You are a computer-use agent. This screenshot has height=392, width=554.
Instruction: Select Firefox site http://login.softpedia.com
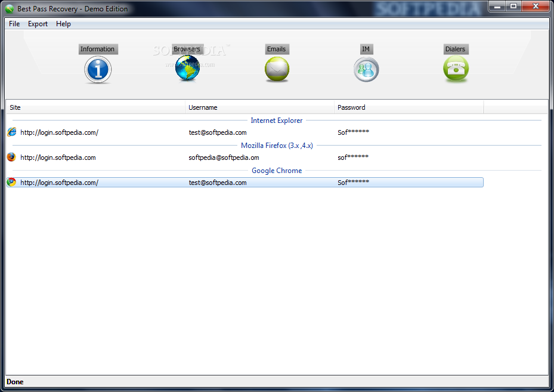(58, 158)
